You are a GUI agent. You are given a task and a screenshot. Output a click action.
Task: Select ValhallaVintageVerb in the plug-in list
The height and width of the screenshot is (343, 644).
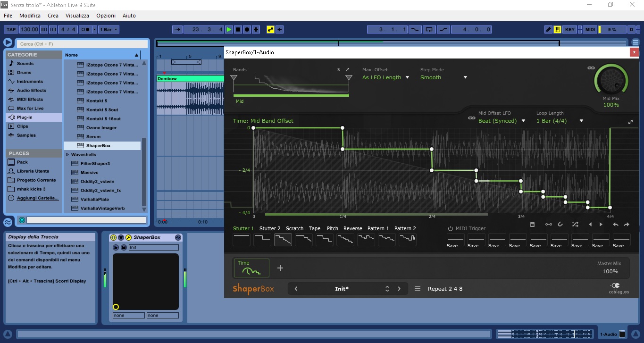(x=102, y=208)
